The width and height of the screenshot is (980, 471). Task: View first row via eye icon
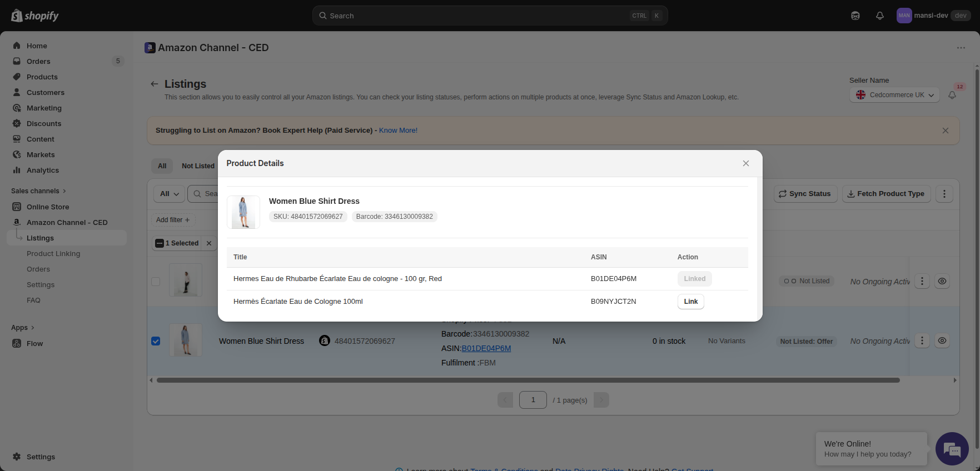coord(942,282)
